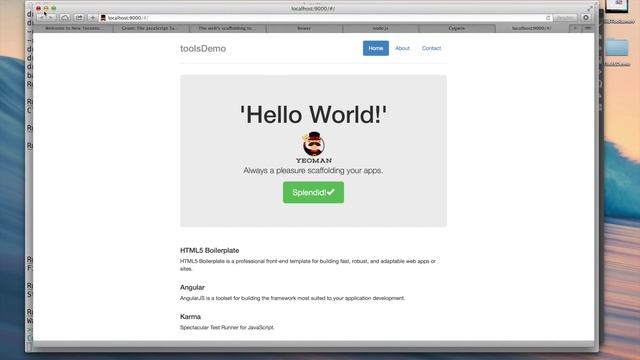Click "Always a pleasure scaffolding your apps." text
The width and height of the screenshot is (640, 360).
[x=313, y=171]
